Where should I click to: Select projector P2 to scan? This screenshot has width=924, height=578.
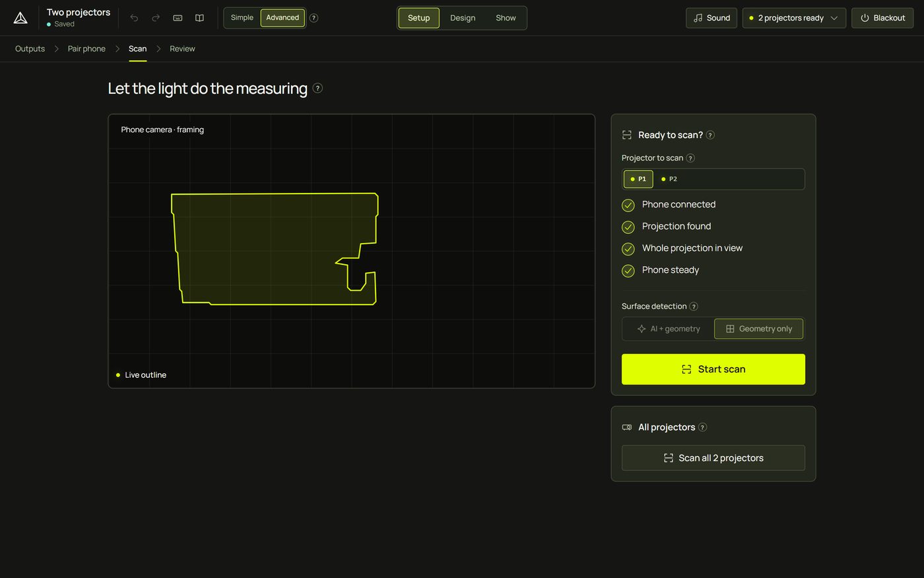click(x=669, y=179)
